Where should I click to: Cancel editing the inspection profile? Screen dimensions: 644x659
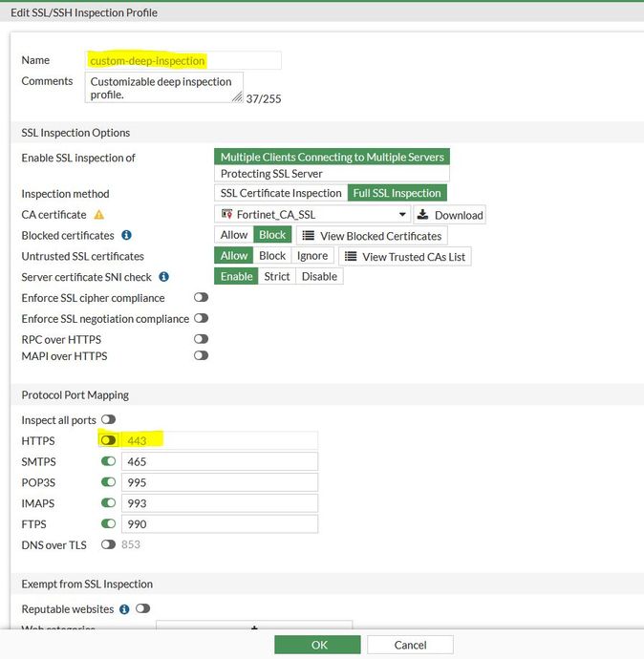(x=410, y=645)
